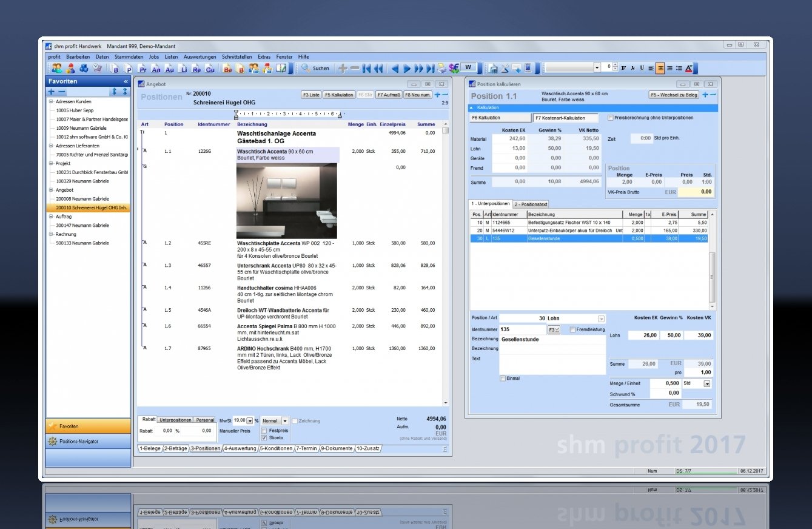Toggle italic text formatting
812x529 pixels.
coord(632,68)
